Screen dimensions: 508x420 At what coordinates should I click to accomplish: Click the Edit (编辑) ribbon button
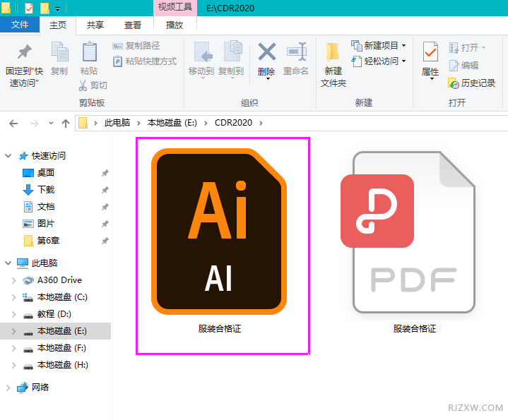pyautogui.click(x=463, y=66)
